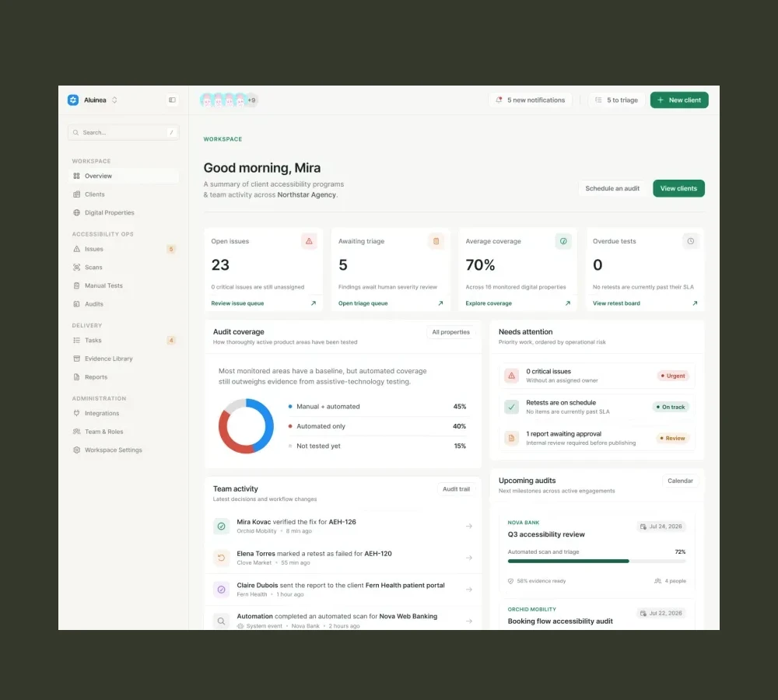Image resolution: width=778 pixels, height=700 pixels.
Task: Click the blue Manual + automated legend dot
Action: tap(289, 406)
